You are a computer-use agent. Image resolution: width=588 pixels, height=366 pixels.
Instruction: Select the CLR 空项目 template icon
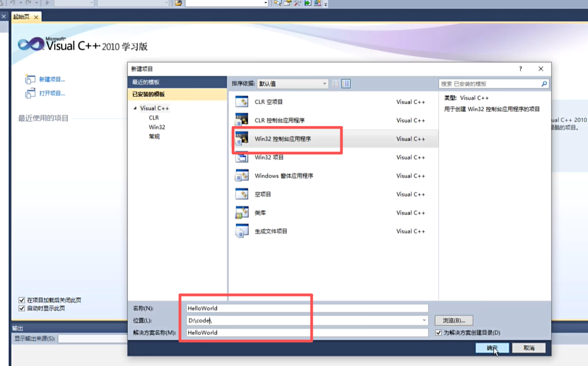[x=242, y=101]
